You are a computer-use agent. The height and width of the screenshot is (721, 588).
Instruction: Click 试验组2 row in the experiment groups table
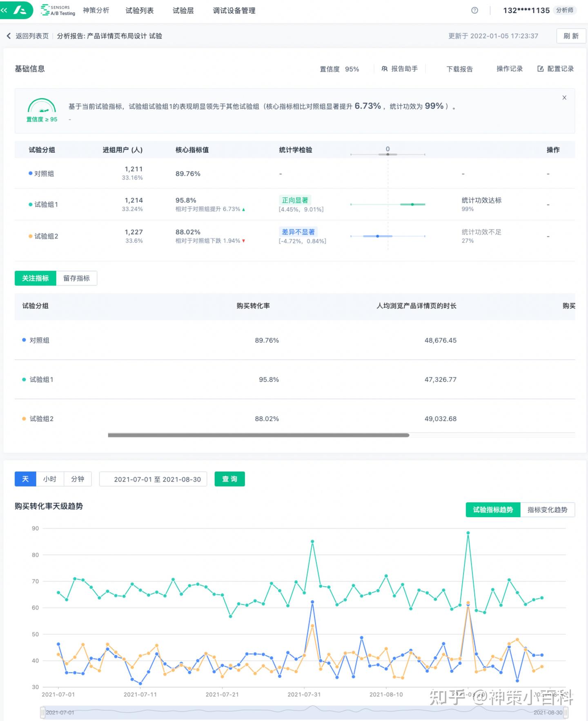[x=295, y=236]
